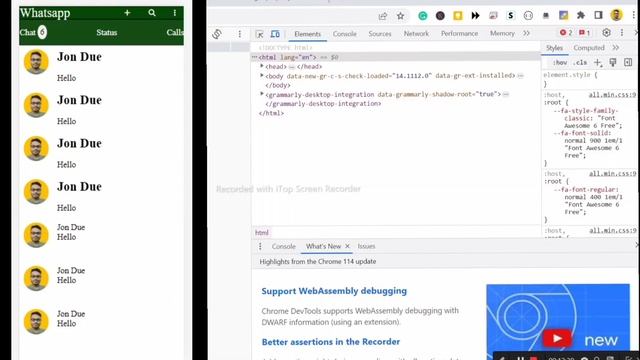The height and width of the screenshot is (360, 640).
Task: Open the Network tab in DevTools
Action: [416, 33]
